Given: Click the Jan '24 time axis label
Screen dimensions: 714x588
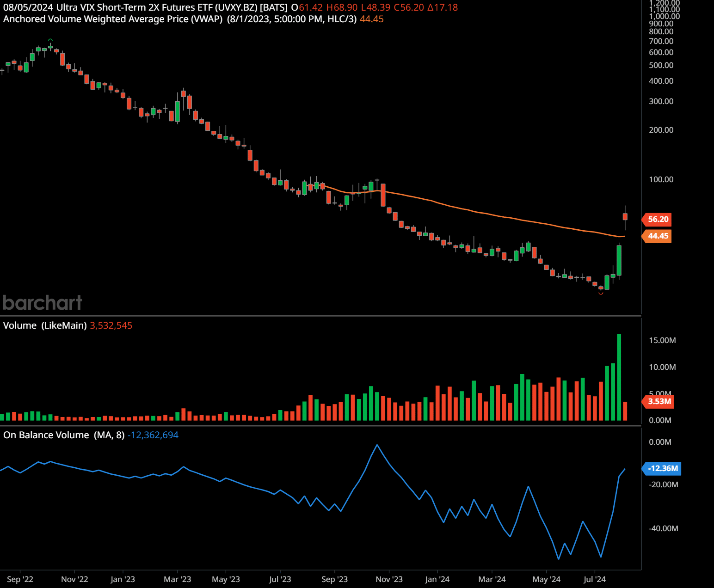Looking at the screenshot, I should (x=437, y=579).
